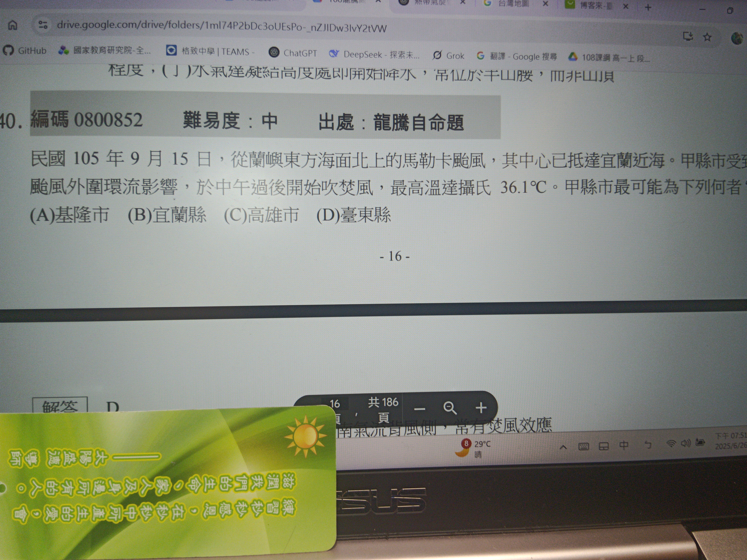The width and height of the screenshot is (747, 560).
Task: Open the volume speaker tray icon
Action: point(685,443)
